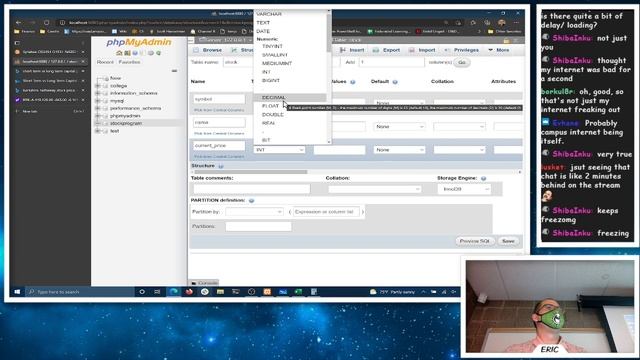
Task: Click the Preview SQL button
Action: coord(475,241)
